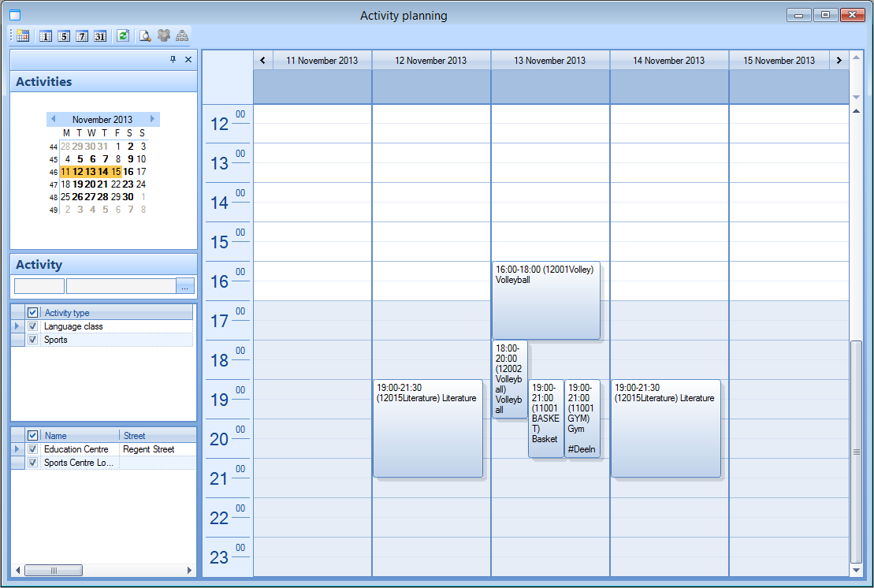
Task: Uncheck the Language class activity type
Action: click(33, 326)
